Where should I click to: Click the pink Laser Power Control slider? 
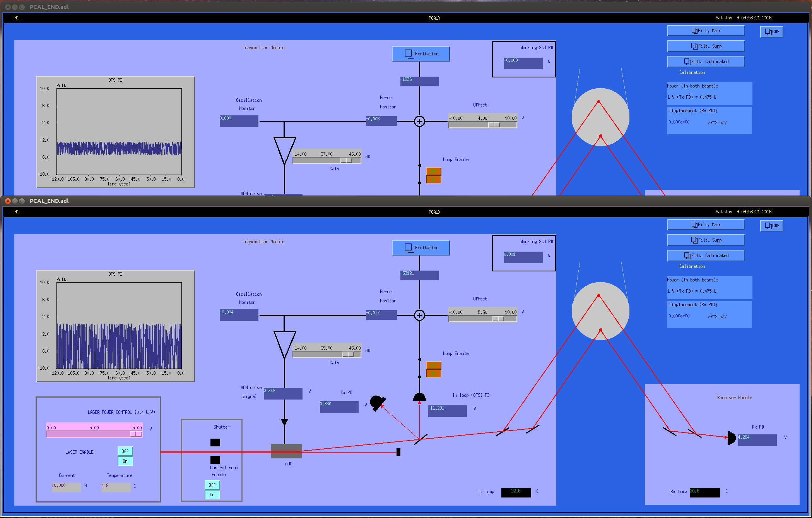pyautogui.click(x=94, y=434)
